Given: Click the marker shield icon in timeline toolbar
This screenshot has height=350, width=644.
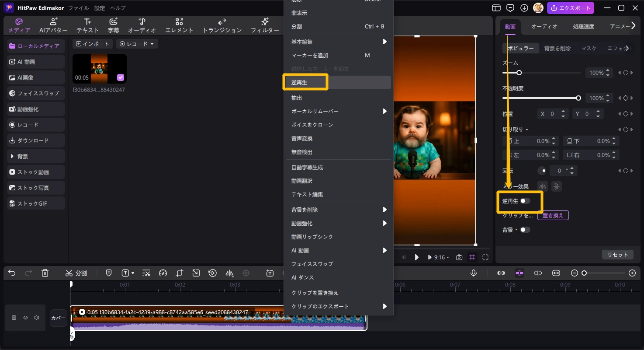Looking at the screenshot, I should [109, 273].
